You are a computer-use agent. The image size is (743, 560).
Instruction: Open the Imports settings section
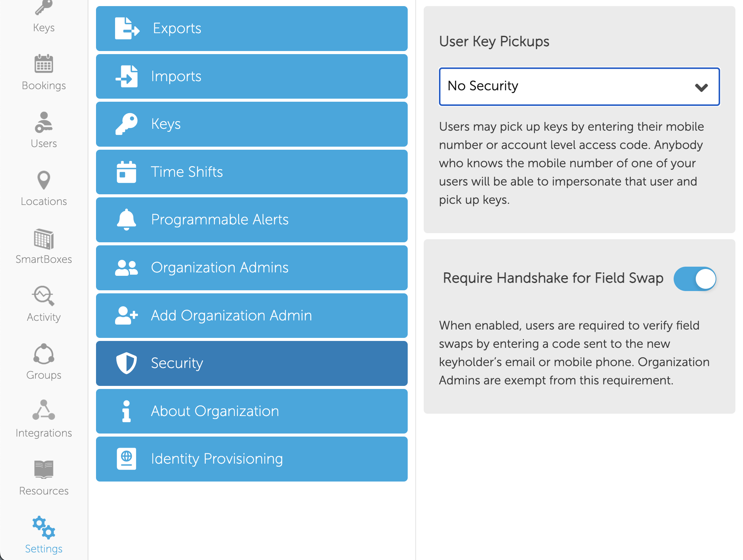pos(252,76)
